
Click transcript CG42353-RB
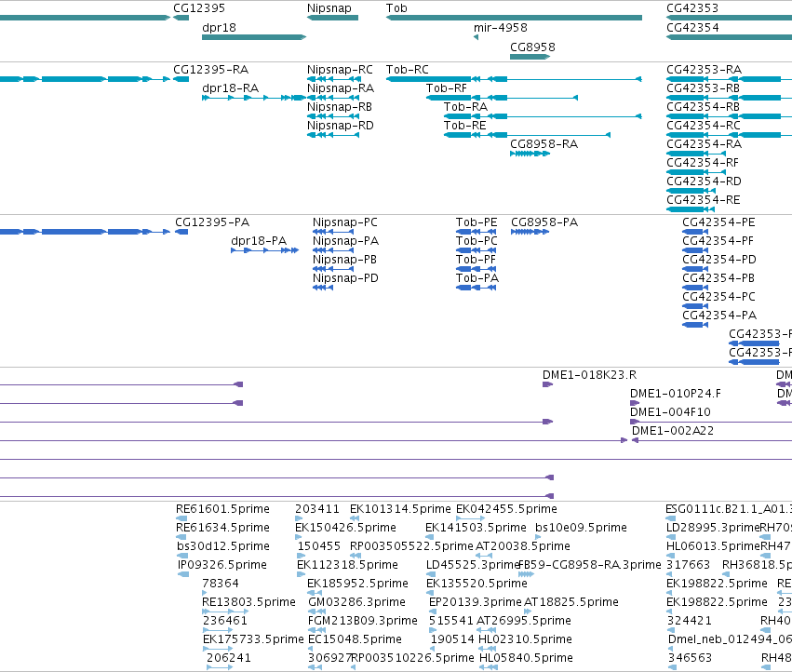point(730,98)
